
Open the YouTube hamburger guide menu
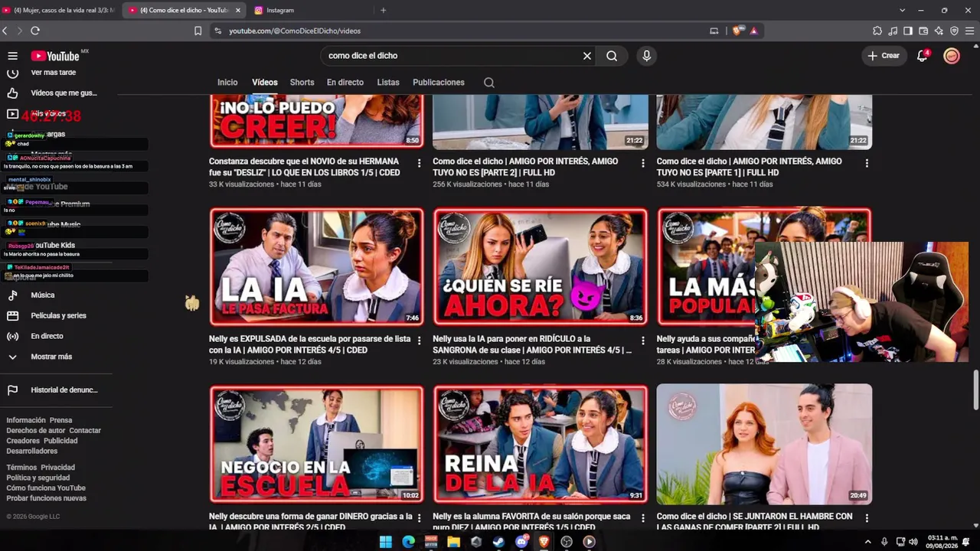pos(12,56)
